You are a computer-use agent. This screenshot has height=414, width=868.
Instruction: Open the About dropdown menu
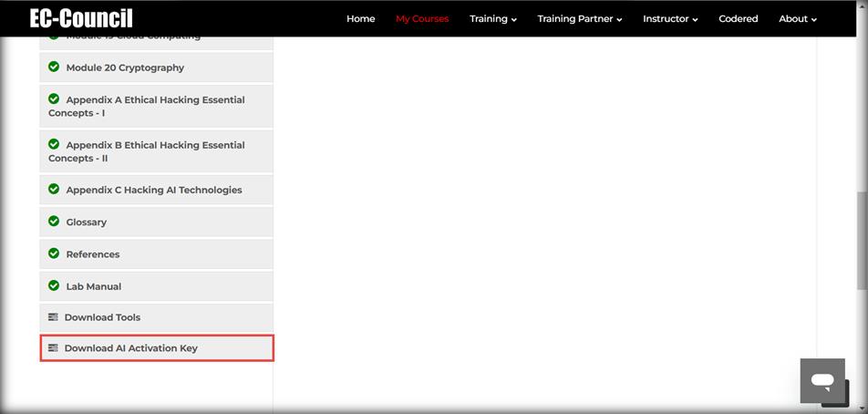pyautogui.click(x=798, y=19)
